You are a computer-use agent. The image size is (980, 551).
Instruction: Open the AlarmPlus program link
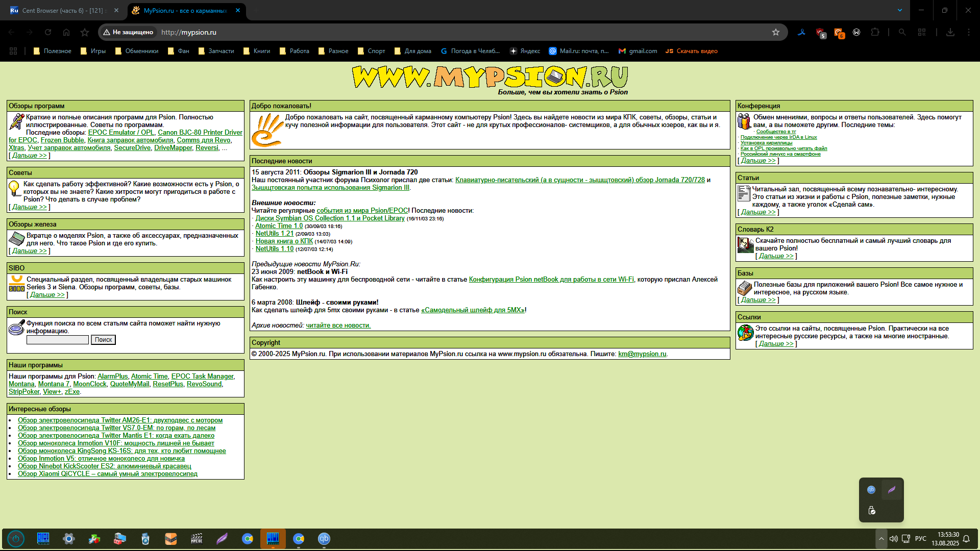click(x=113, y=377)
